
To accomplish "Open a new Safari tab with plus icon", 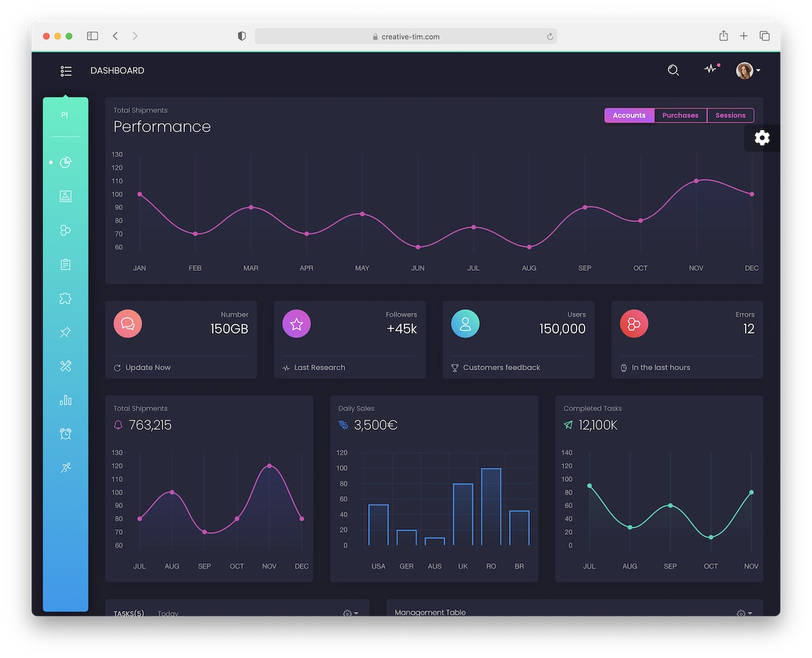I will tap(744, 36).
